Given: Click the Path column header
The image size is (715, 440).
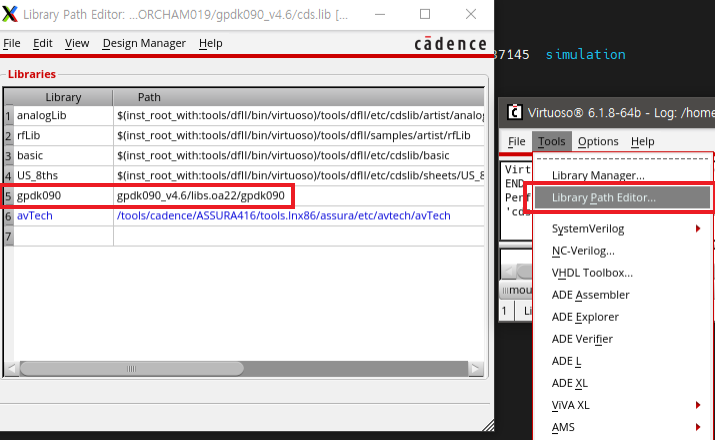Looking at the screenshot, I should [299, 97].
